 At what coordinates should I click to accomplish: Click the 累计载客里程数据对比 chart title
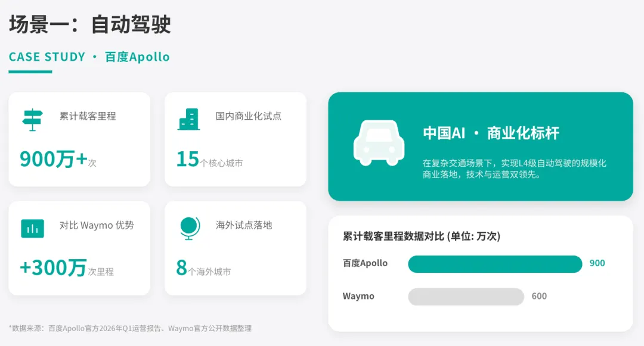click(422, 236)
